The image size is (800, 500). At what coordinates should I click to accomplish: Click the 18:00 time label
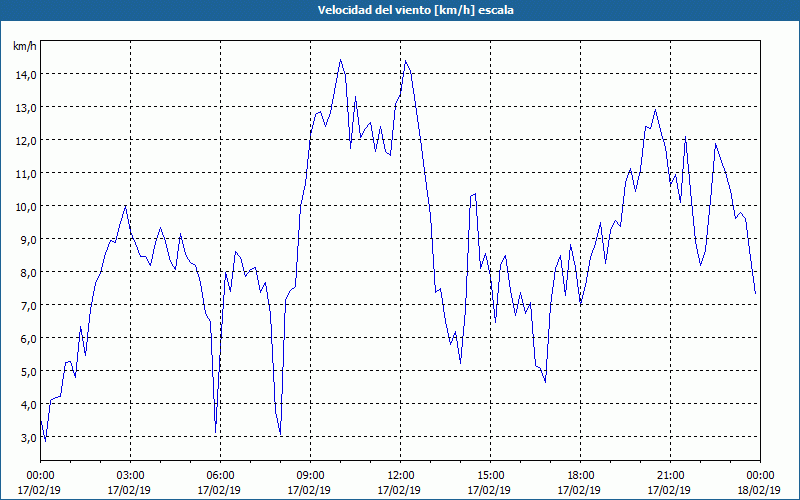(580, 476)
